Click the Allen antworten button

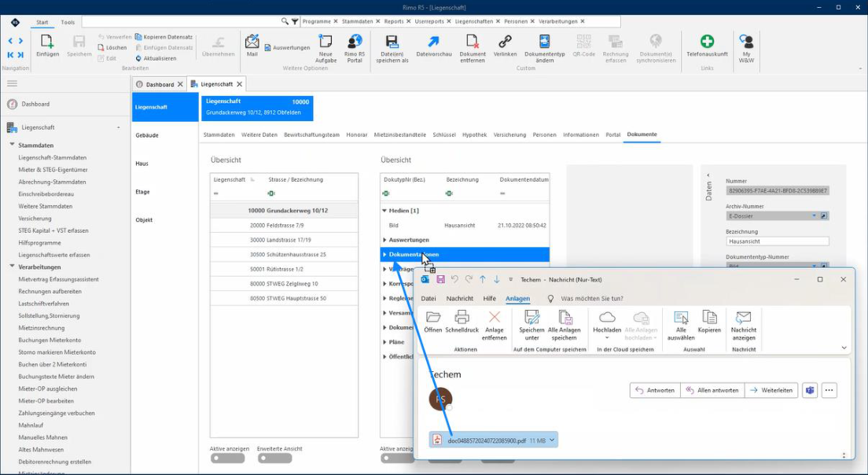point(712,390)
